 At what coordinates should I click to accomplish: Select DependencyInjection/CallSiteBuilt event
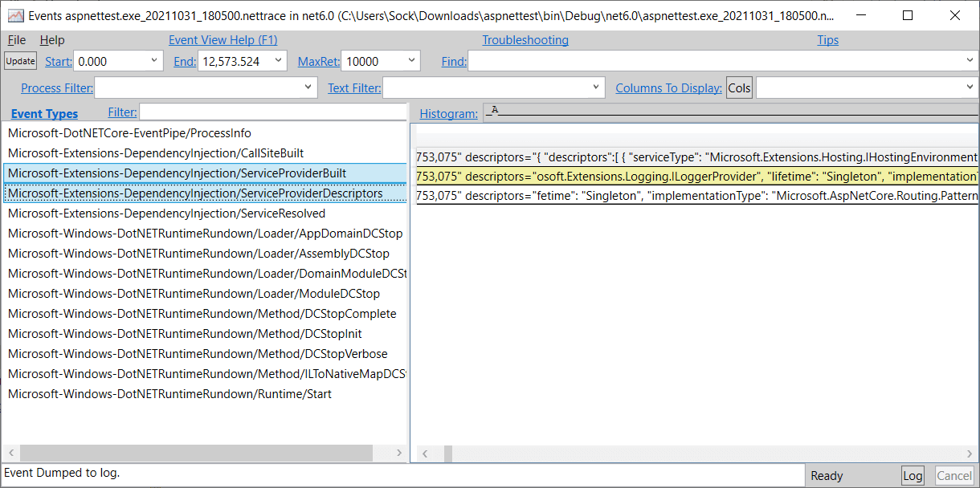(x=205, y=153)
